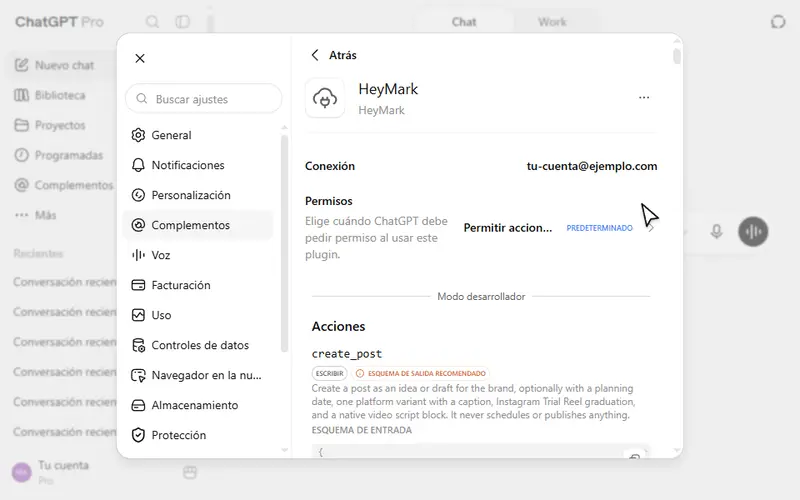Click the Voz waveform icon
Screen dimensions: 800x500
click(138, 255)
